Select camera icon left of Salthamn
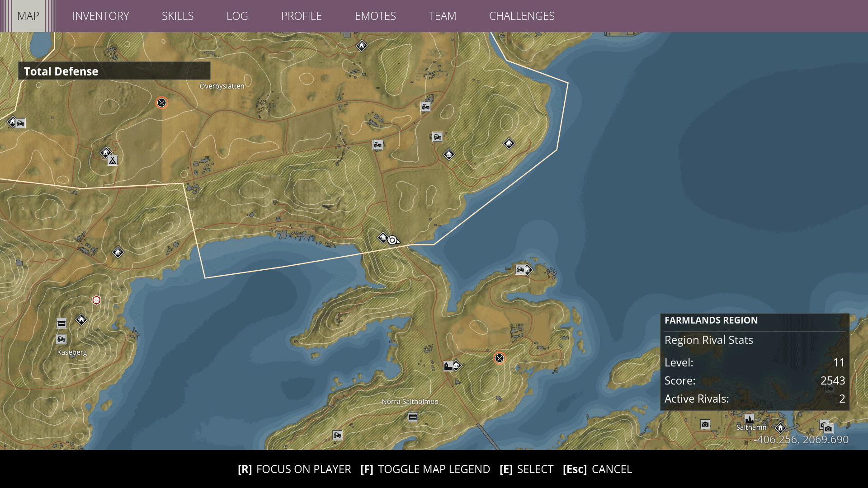This screenshot has height=488, width=868. [x=705, y=424]
